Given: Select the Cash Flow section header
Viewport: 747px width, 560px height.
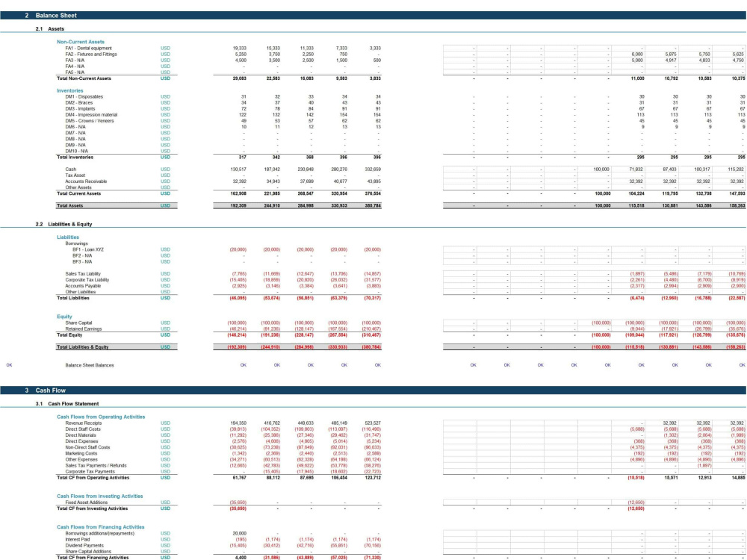Looking at the screenshot, I should click(373, 390).
